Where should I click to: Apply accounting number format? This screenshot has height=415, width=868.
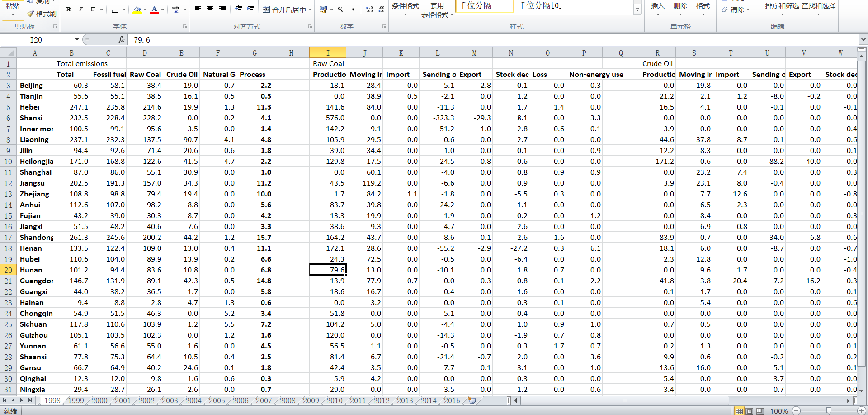point(323,10)
